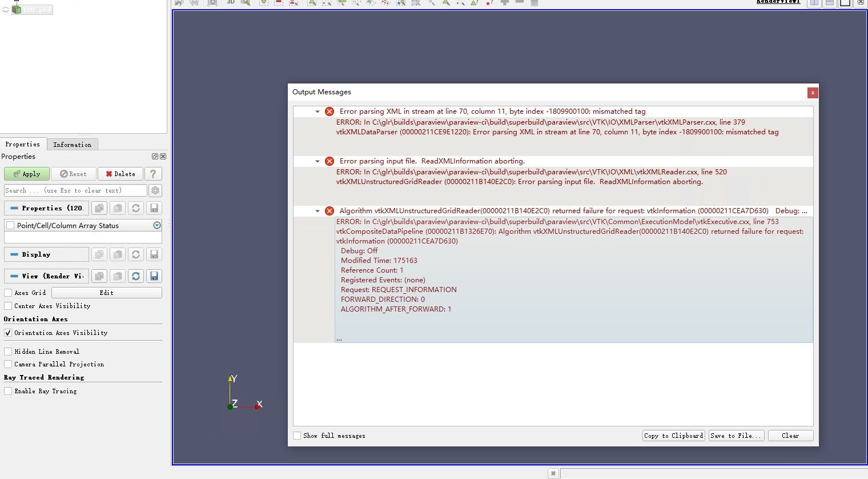This screenshot has width=868, height=479.
Task: Switch to the Information tab
Action: pyautogui.click(x=72, y=145)
